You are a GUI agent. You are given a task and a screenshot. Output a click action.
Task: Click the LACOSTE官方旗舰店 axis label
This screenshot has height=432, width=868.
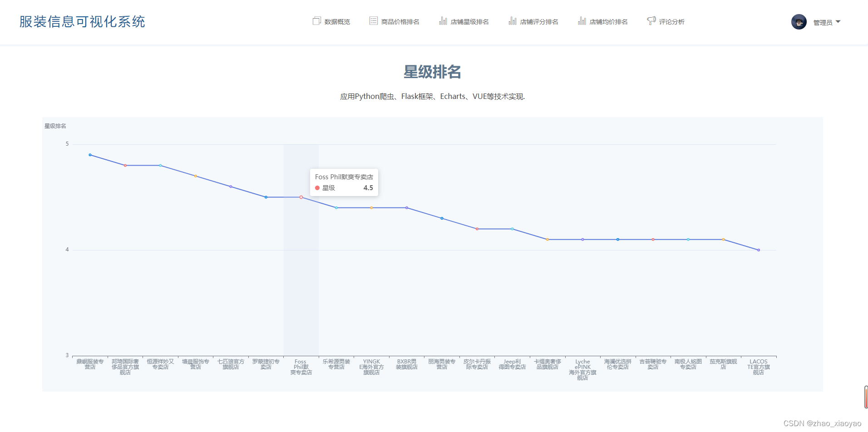[x=759, y=367]
